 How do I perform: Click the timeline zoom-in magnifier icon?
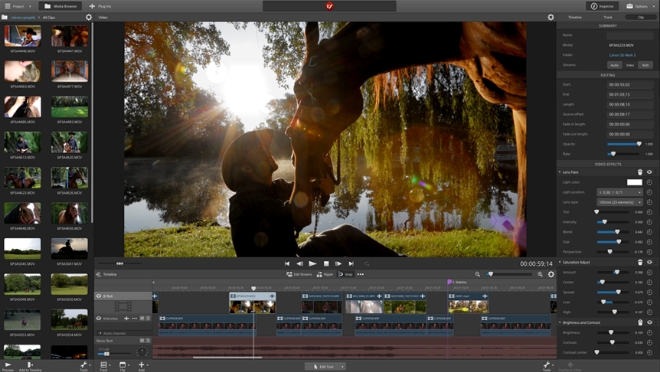(540, 274)
